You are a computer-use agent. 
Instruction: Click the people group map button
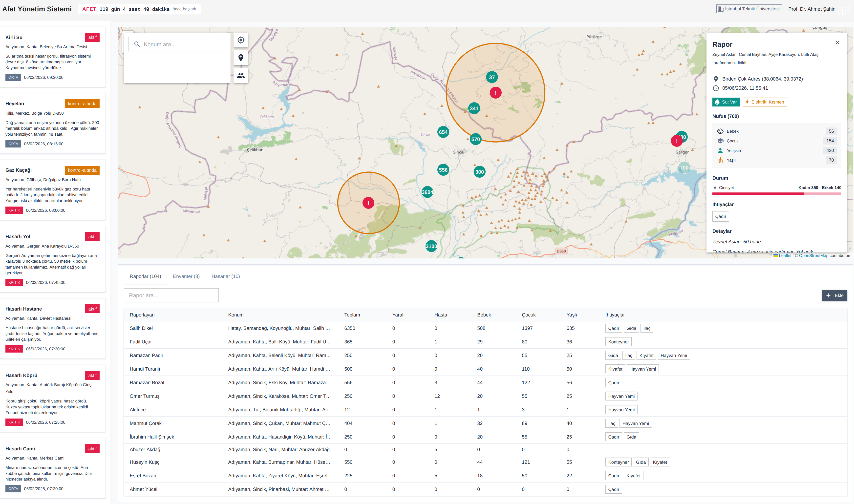point(241,75)
